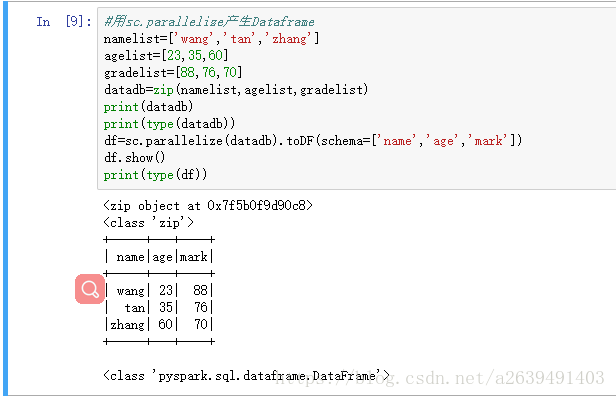This screenshot has height=398, width=616.
Task: Click the namelist assignment line
Action: point(211,39)
